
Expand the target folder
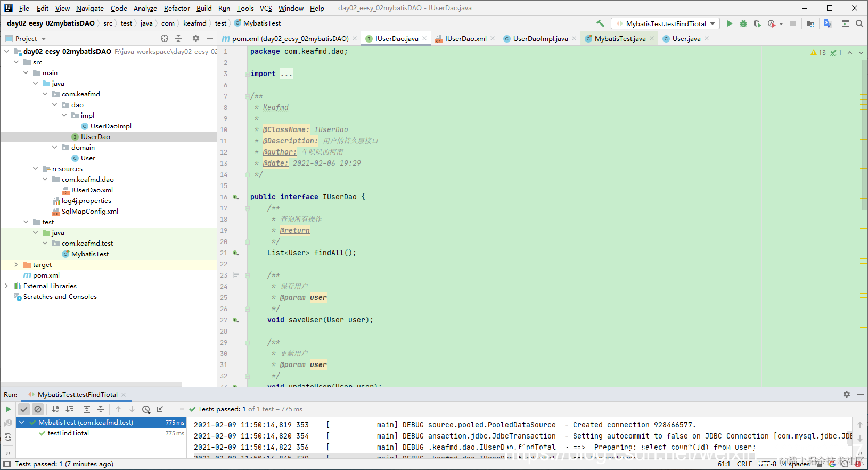(x=16, y=265)
